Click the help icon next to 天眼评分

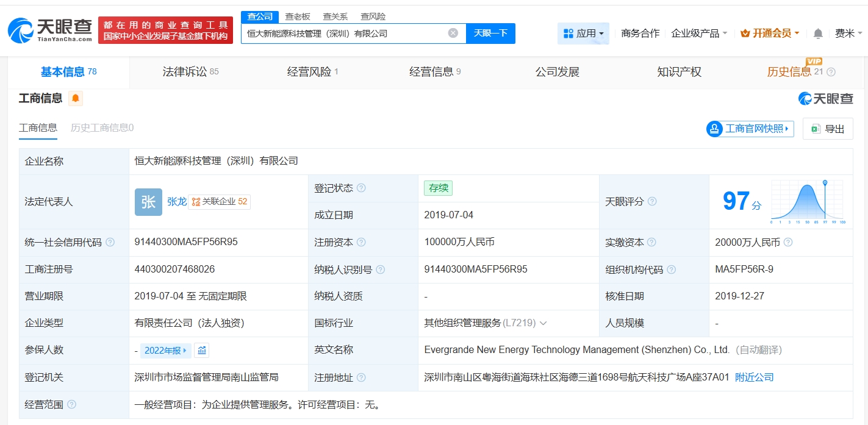coord(652,201)
